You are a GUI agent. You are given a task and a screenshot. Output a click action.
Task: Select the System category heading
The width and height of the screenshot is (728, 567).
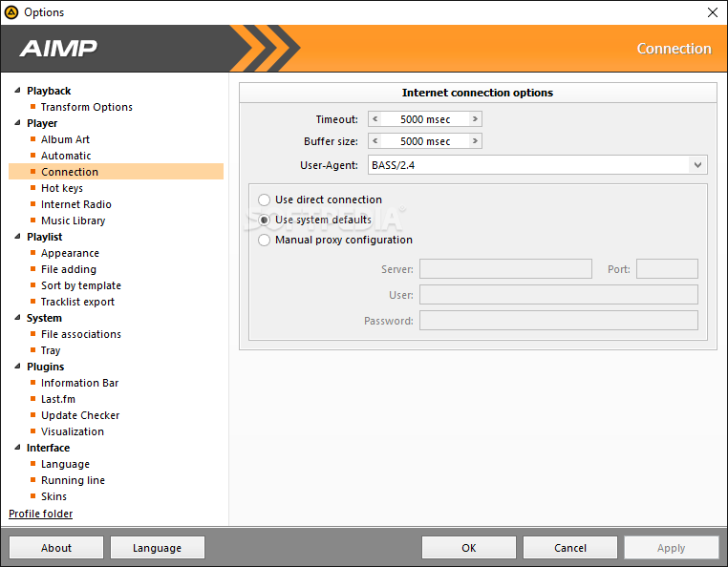click(x=44, y=318)
